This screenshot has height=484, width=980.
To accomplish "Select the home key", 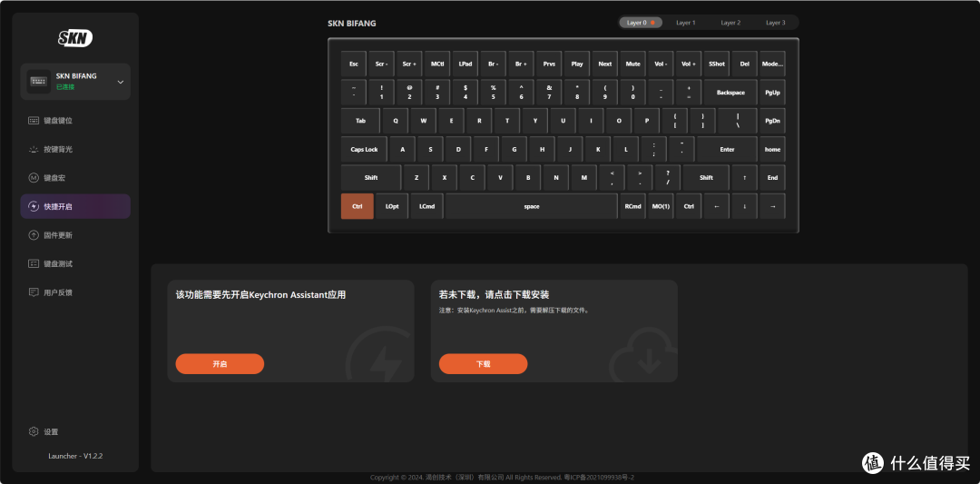I will [772, 150].
